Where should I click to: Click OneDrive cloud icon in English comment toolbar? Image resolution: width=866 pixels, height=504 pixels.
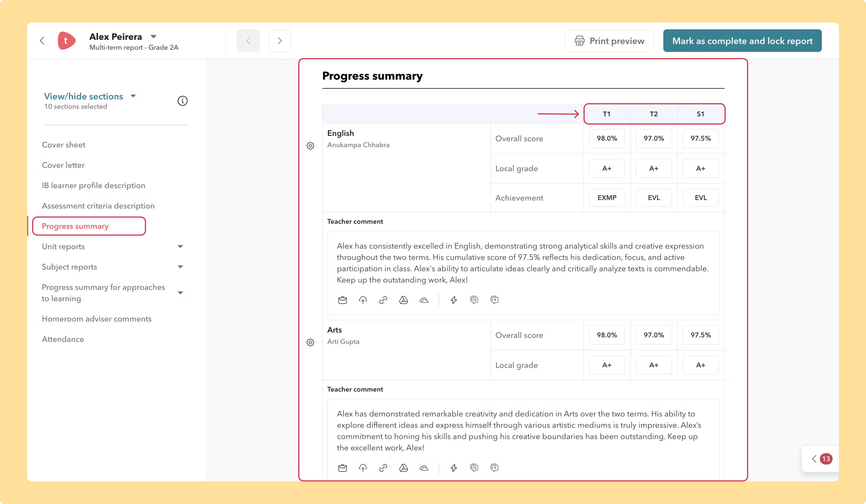coord(424,300)
